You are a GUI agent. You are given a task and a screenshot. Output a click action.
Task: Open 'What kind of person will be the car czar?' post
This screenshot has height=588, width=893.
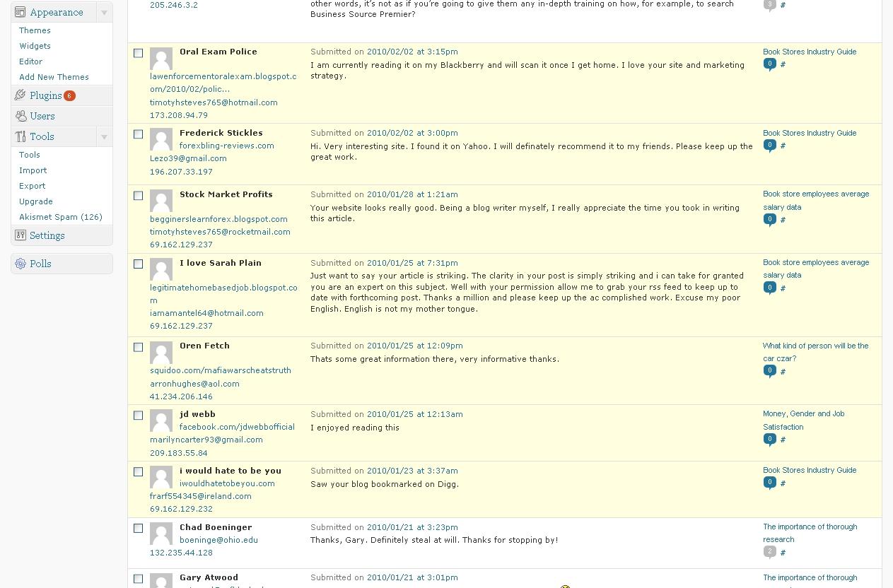(815, 352)
